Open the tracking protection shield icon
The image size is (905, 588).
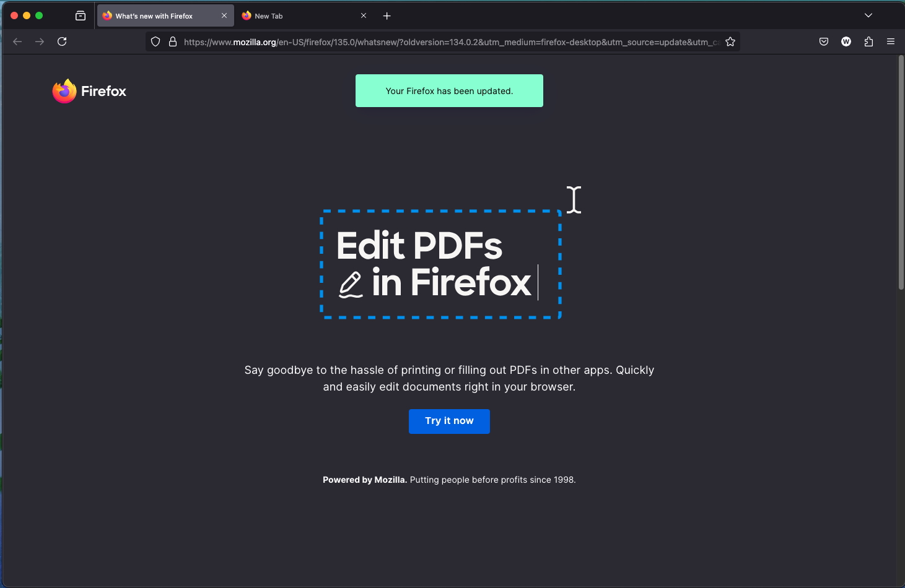[155, 41]
